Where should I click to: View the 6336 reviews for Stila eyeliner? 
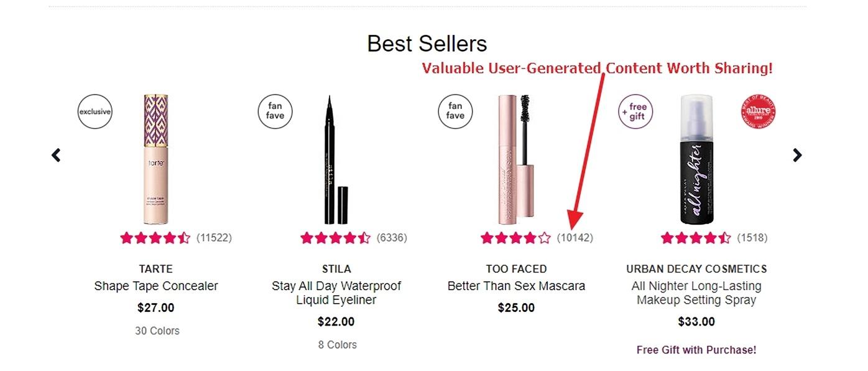392,238
